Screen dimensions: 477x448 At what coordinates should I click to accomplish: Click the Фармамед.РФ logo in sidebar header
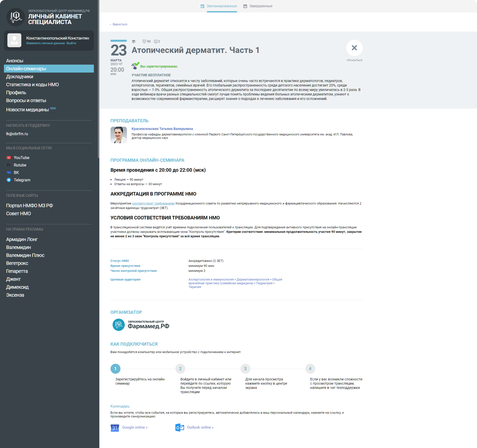(x=16, y=17)
